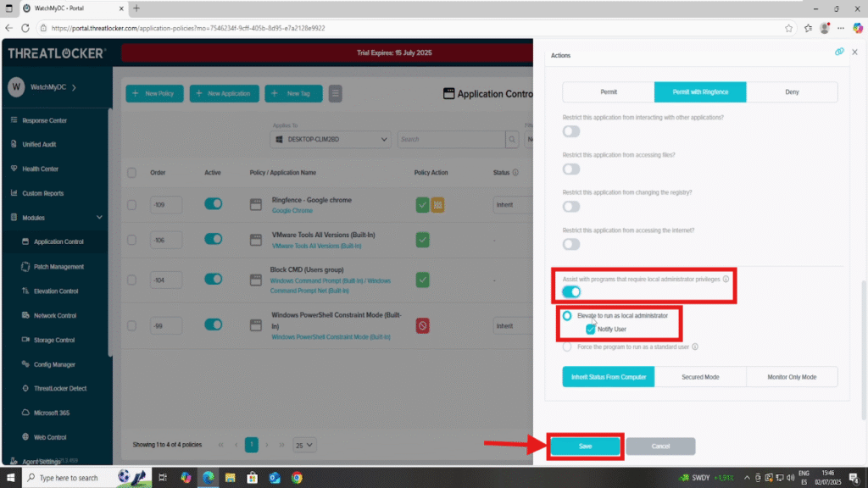Select Permit with Ringfence tab
Screen dimensions: 868x488
pos(700,91)
